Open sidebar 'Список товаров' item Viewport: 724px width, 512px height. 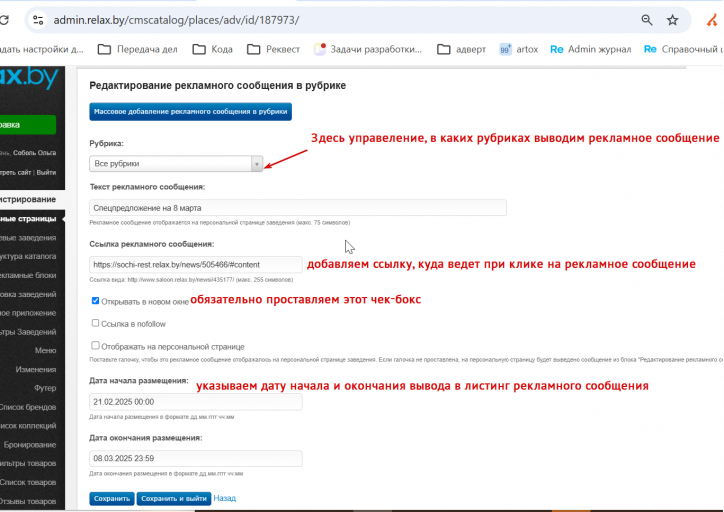28,482
